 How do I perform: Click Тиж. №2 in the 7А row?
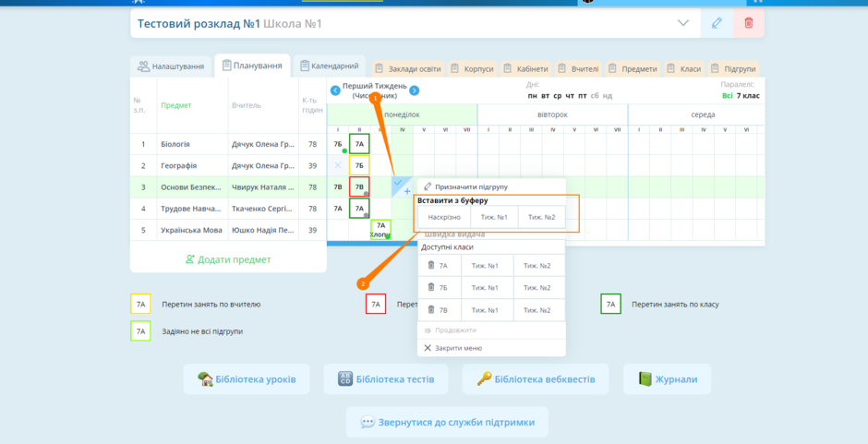point(540,265)
